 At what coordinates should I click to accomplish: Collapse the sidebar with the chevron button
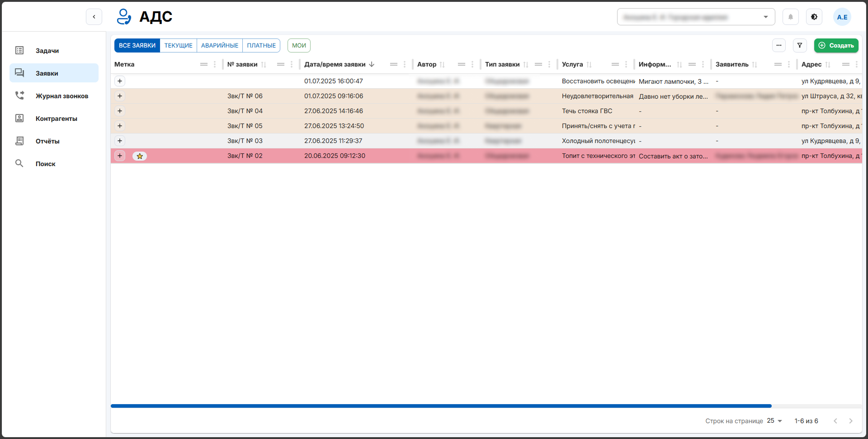tap(94, 17)
